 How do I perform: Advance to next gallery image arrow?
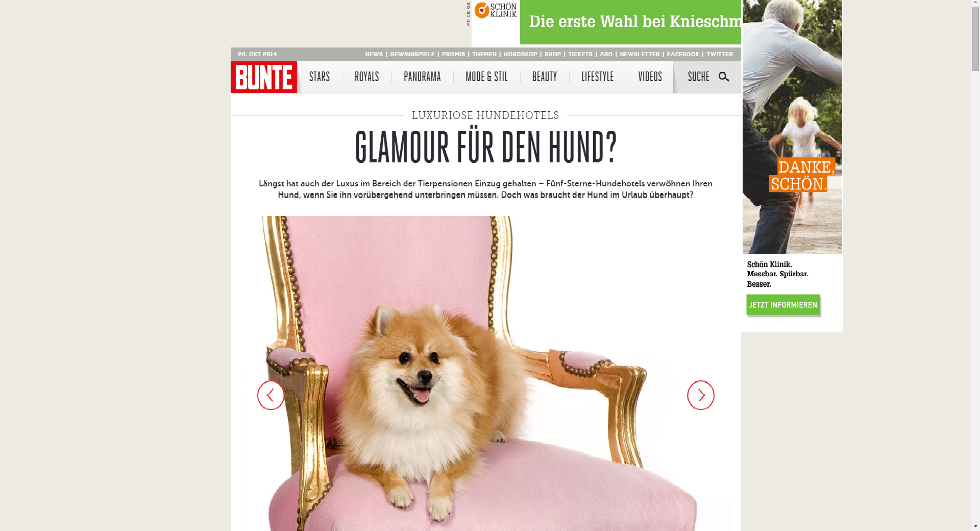pyautogui.click(x=701, y=395)
